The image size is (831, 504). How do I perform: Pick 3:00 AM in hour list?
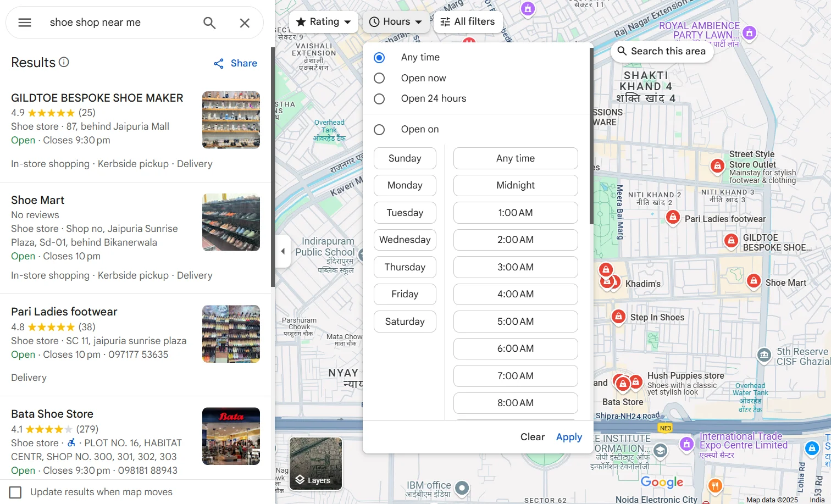click(516, 267)
